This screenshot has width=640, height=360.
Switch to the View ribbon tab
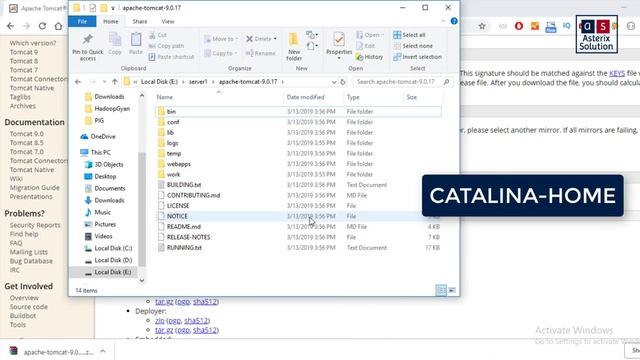click(168, 21)
